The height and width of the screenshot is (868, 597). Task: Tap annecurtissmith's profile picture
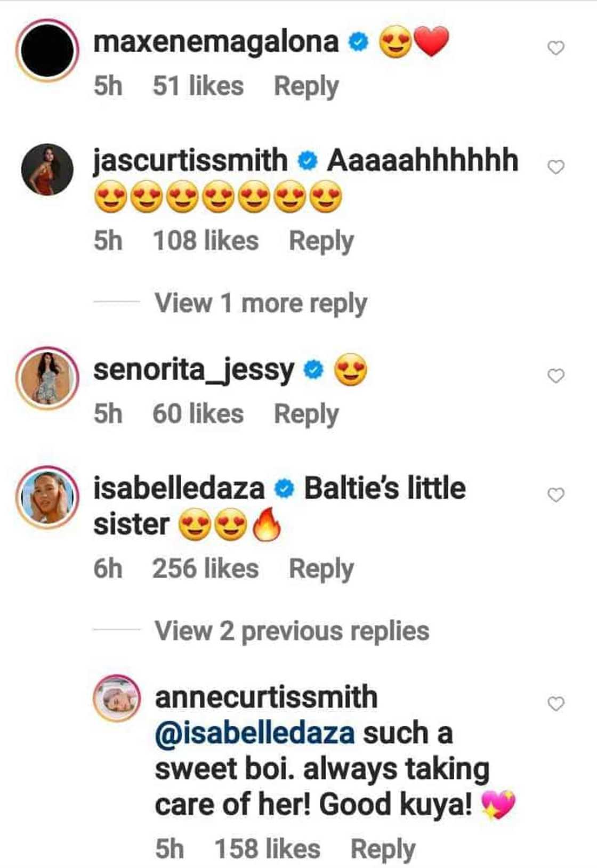pyautogui.click(x=117, y=698)
